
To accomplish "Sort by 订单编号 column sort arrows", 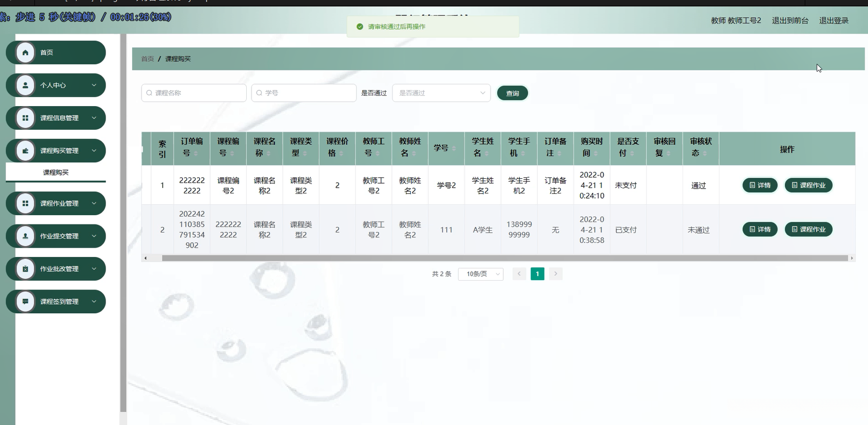I will [x=196, y=153].
